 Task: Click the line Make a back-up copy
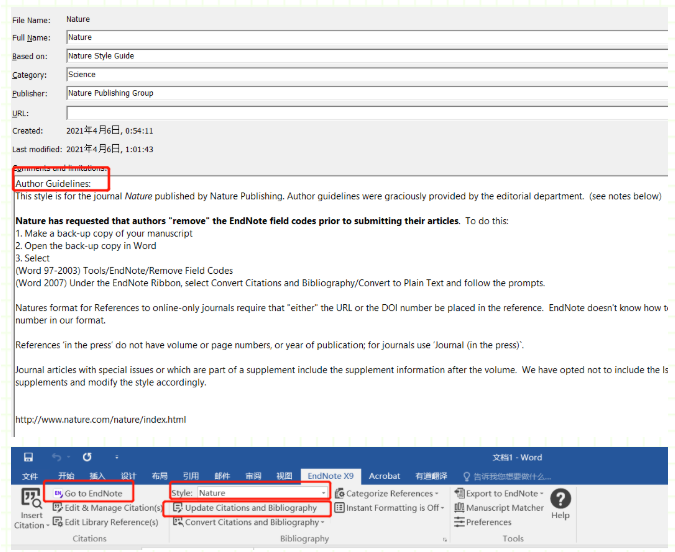[104, 233]
